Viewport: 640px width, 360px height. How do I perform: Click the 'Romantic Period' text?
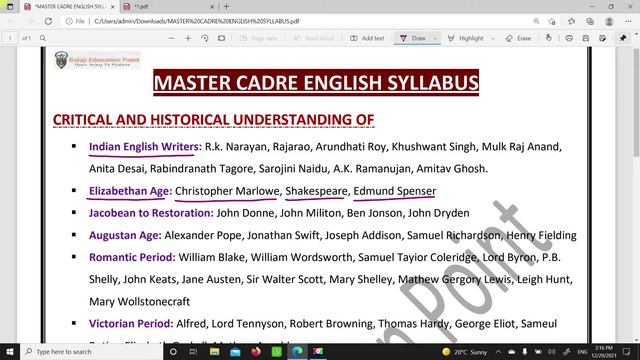131,257
